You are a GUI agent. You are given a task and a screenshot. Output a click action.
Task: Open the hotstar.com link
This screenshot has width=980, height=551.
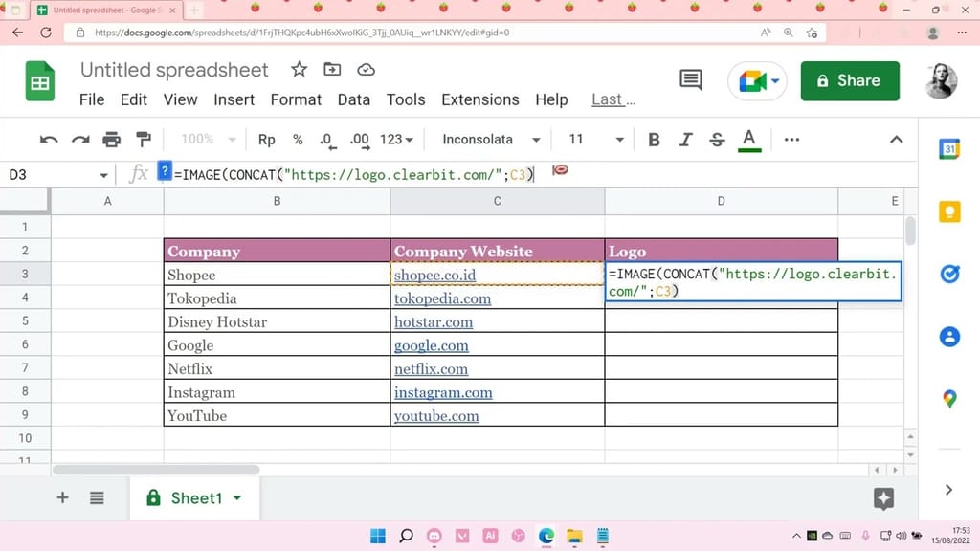click(x=434, y=322)
